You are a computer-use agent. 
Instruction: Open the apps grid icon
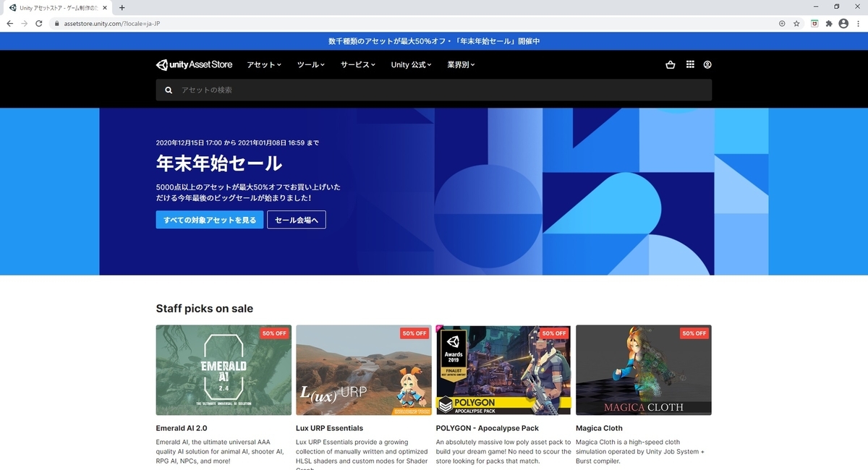pyautogui.click(x=690, y=64)
